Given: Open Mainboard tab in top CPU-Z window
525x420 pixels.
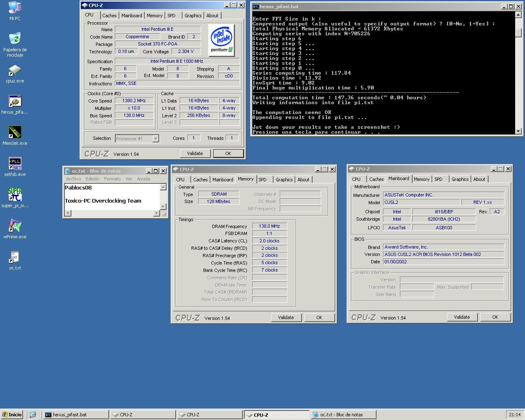Looking at the screenshot, I should (132, 16).
